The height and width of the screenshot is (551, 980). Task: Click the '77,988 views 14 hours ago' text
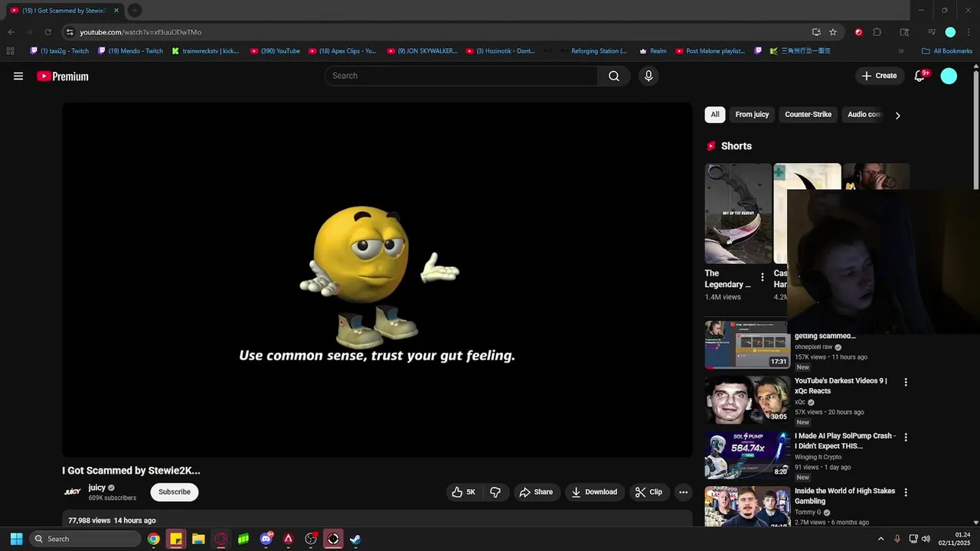112,520
